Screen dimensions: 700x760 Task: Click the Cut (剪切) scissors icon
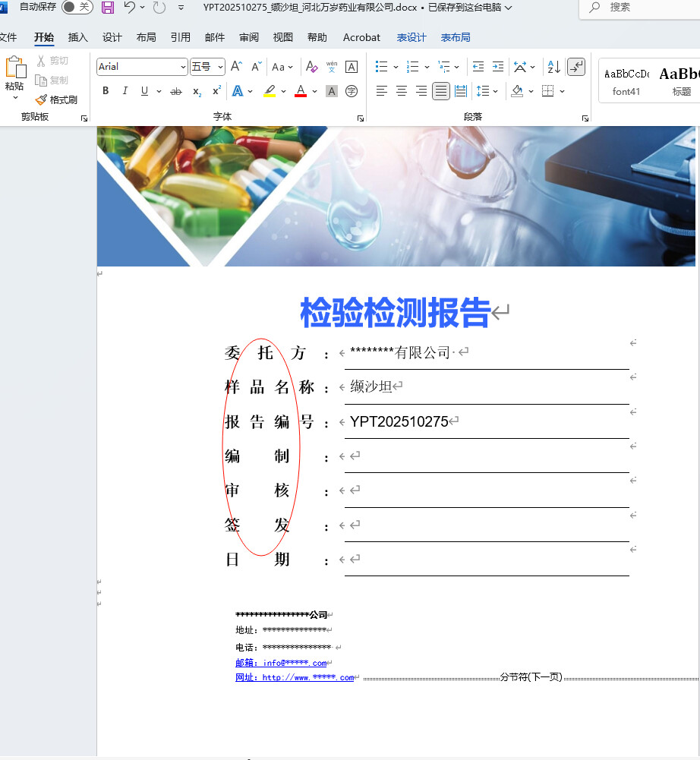point(41,61)
